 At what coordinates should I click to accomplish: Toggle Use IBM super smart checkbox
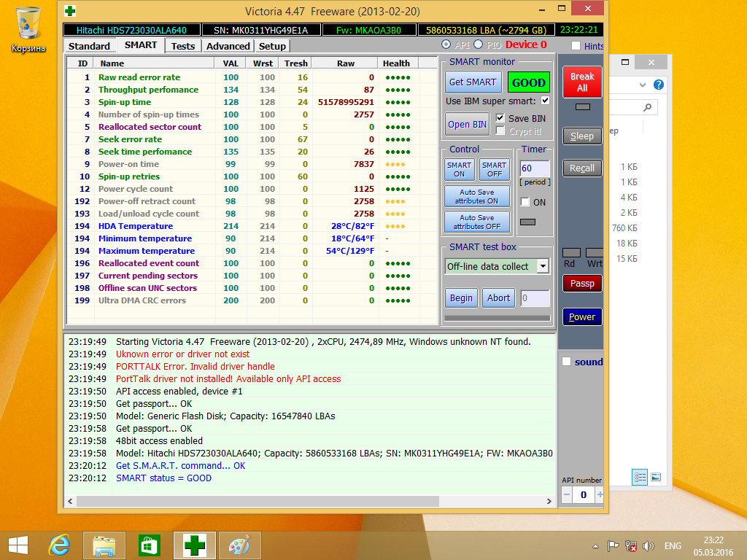(545, 101)
